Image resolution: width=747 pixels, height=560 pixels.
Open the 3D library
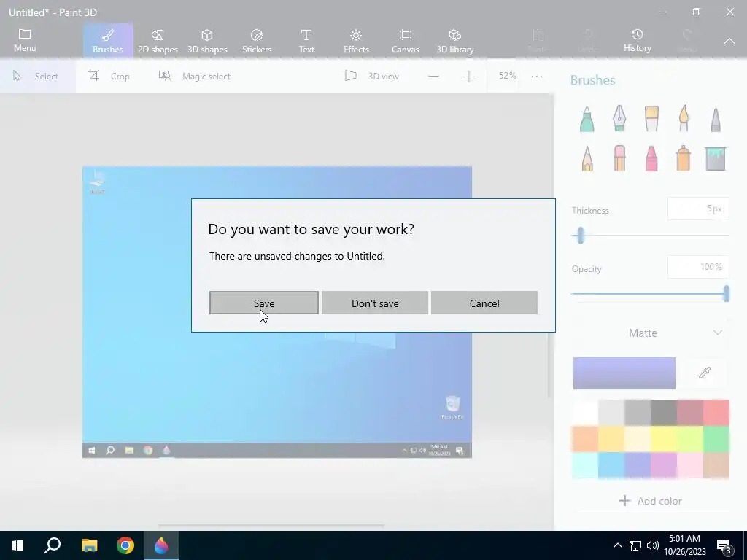pyautogui.click(x=455, y=41)
